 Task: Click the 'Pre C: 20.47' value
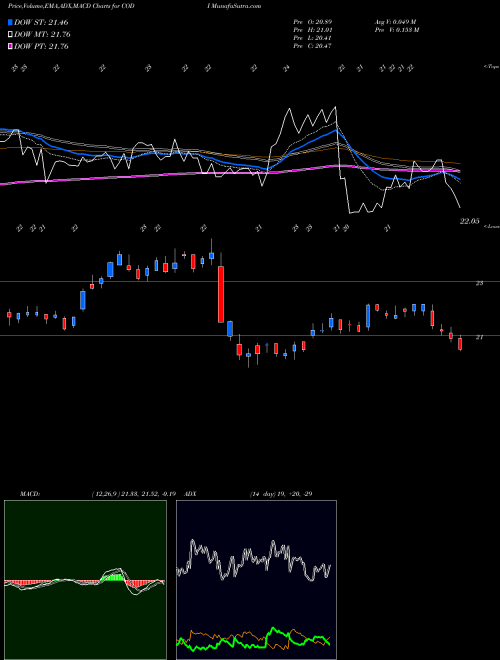pyautogui.click(x=313, y=46)
